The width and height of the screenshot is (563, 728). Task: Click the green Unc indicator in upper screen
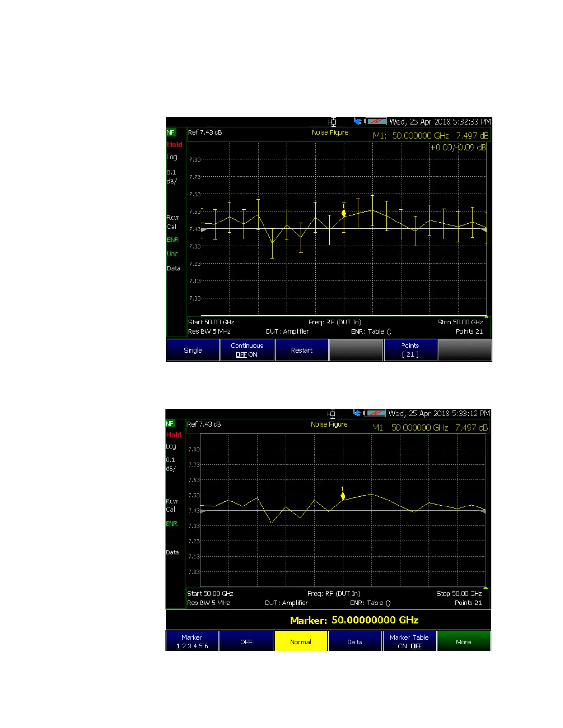pyautogui.click(x=172, y=254)
